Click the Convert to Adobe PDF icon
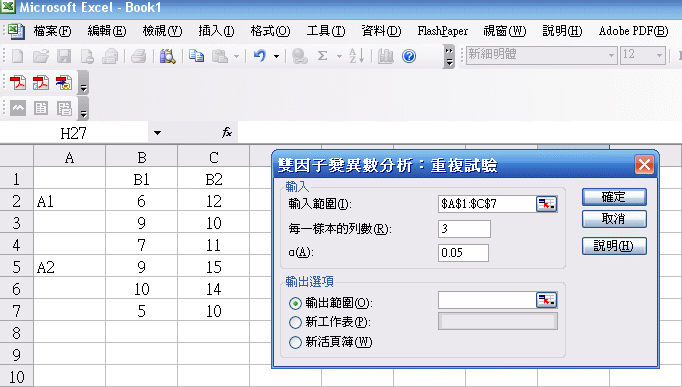 pyautogui.click(x=18, y=82)
